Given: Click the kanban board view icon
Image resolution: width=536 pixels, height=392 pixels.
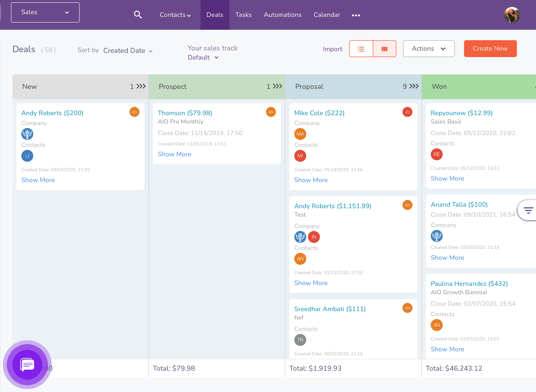Looking at the screenshot, I should (384, 49).
